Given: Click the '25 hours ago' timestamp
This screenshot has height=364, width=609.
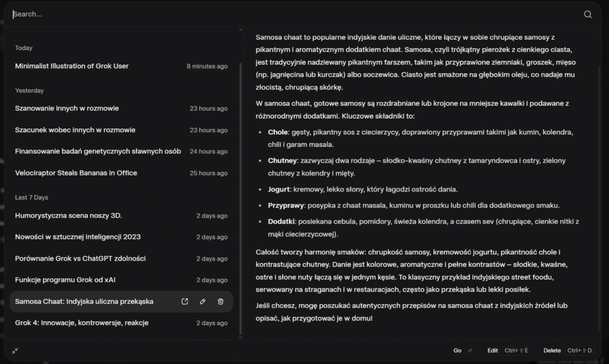Looking at the screenshot, I should (209, 173).
